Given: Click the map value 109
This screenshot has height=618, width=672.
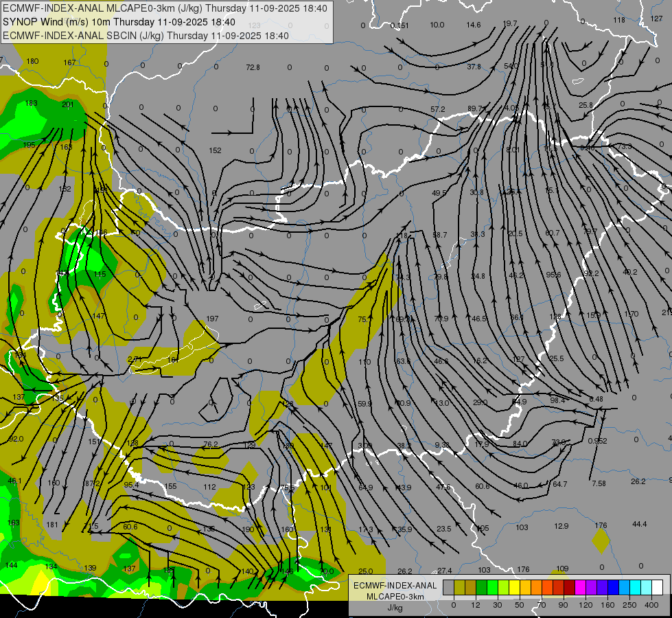Looking at the screenshot, I should tap(562, 569).
